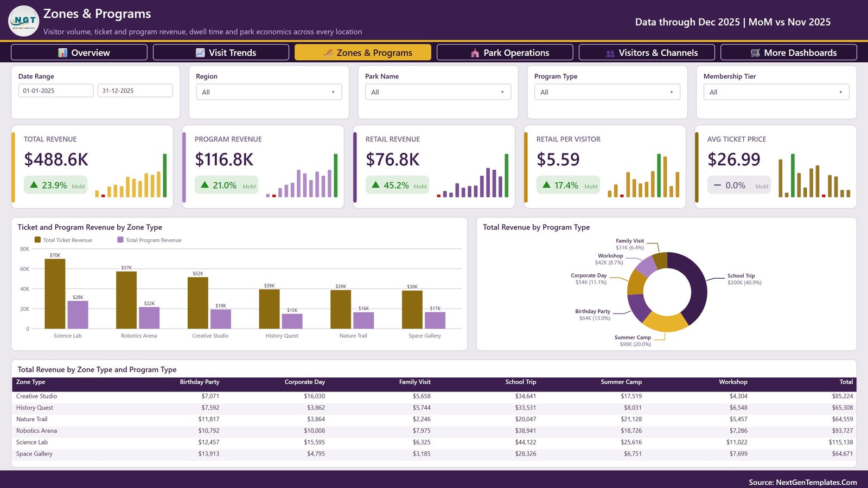Click the Science Lab $70K ticket bar

coord(55,294)
